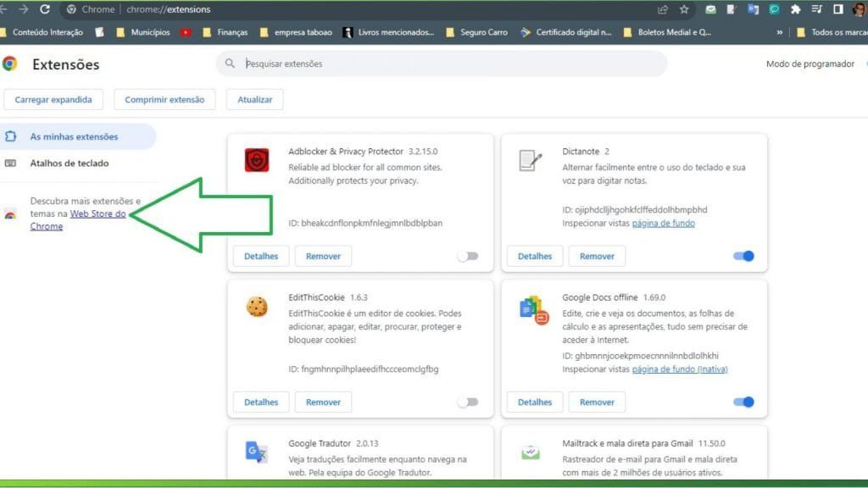
Task: Open the teal chat extension icon in toolbar
Action: coord(774,8)
